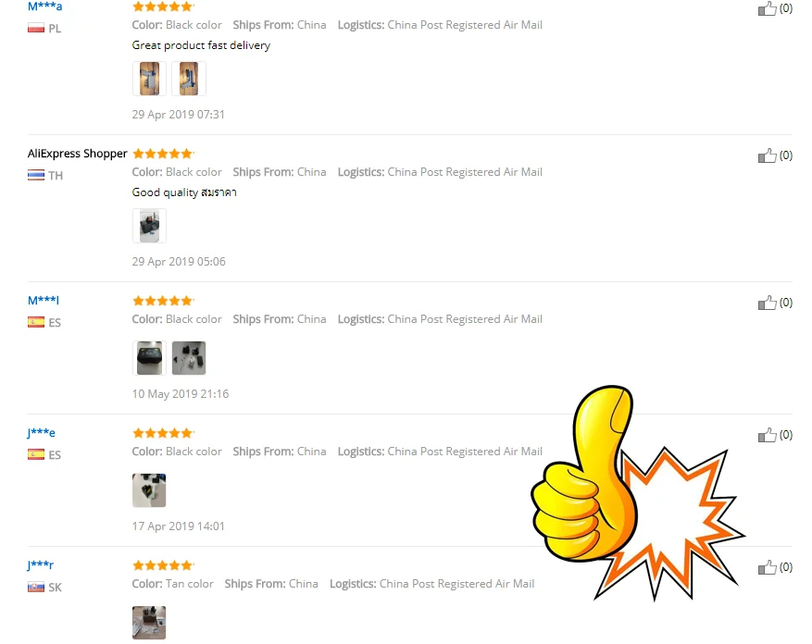Open first photo in M***l's review
The image size is (812, 644).
[149, 358]
